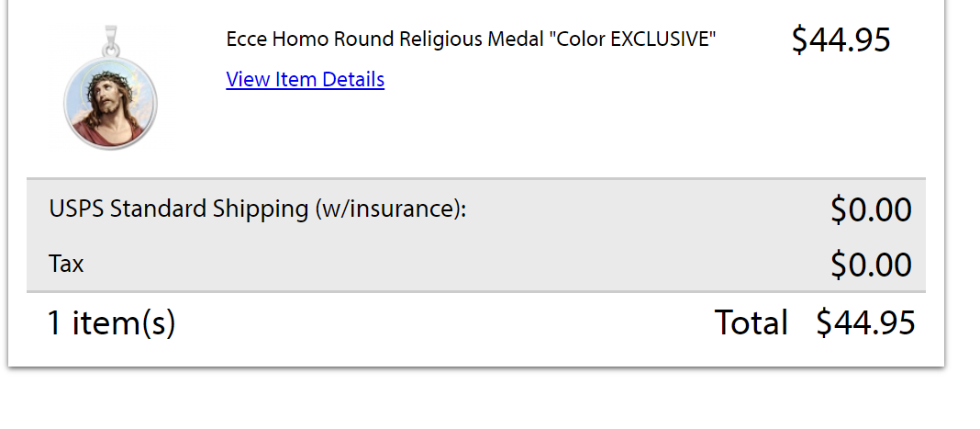
Task: Click the "(w/insurance)" text in shipping row
Action: pos(390,209)
